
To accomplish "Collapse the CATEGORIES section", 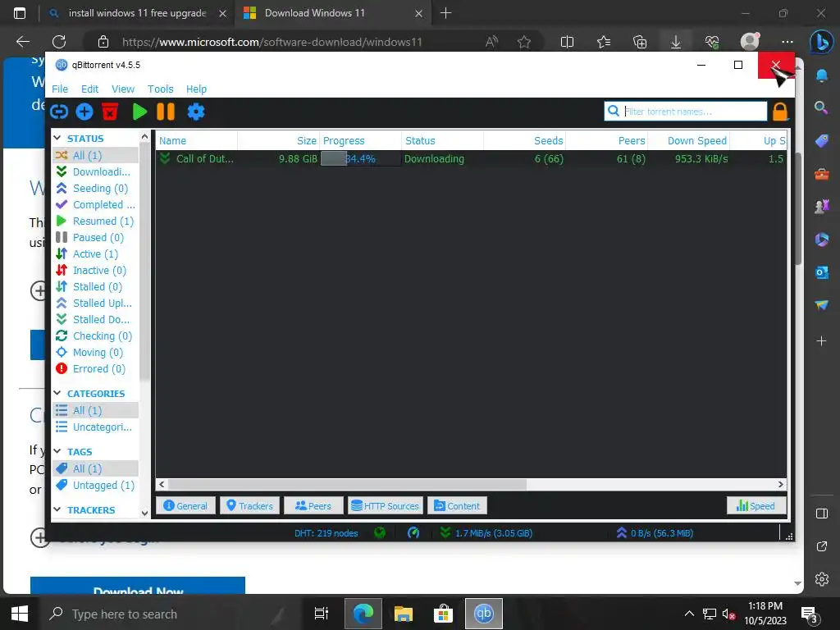I will 57,393.
